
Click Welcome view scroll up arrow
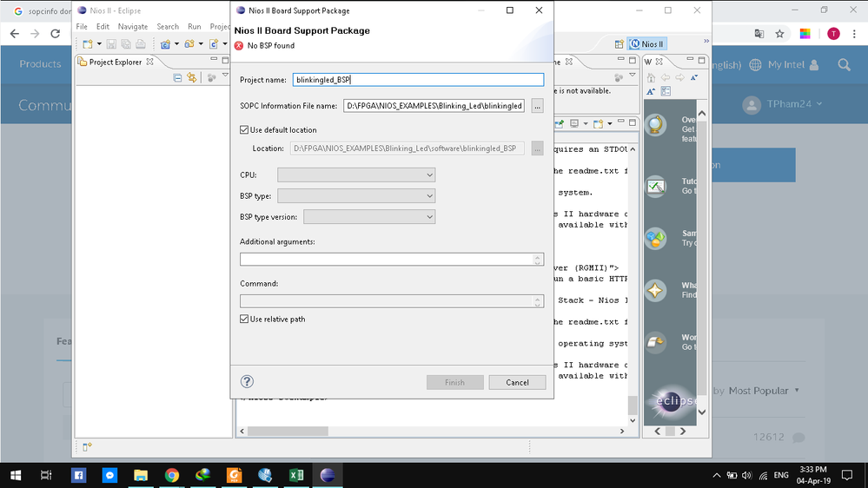point(702,113)
